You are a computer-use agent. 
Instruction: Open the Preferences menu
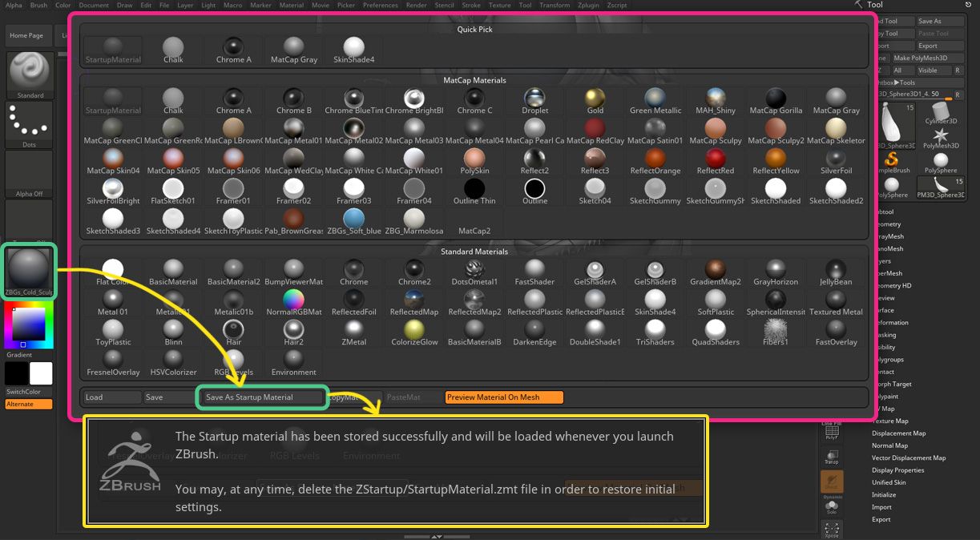[x=380, y=5]
